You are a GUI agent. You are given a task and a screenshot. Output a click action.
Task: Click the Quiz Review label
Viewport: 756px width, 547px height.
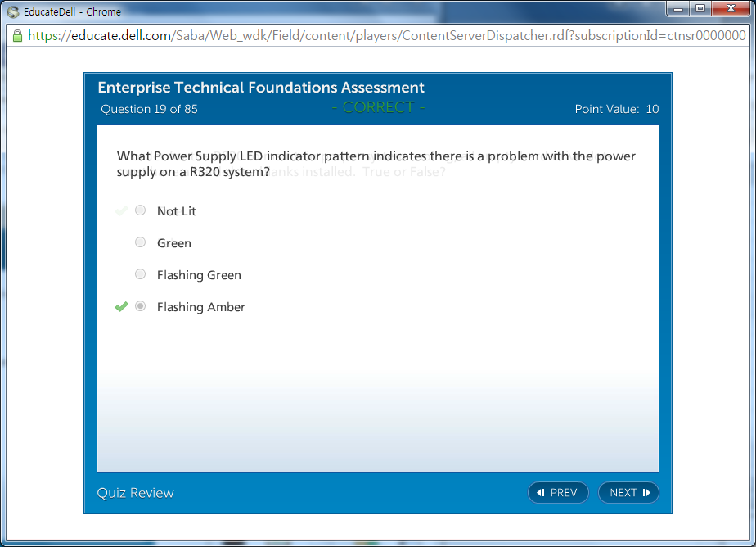[136, 492]
